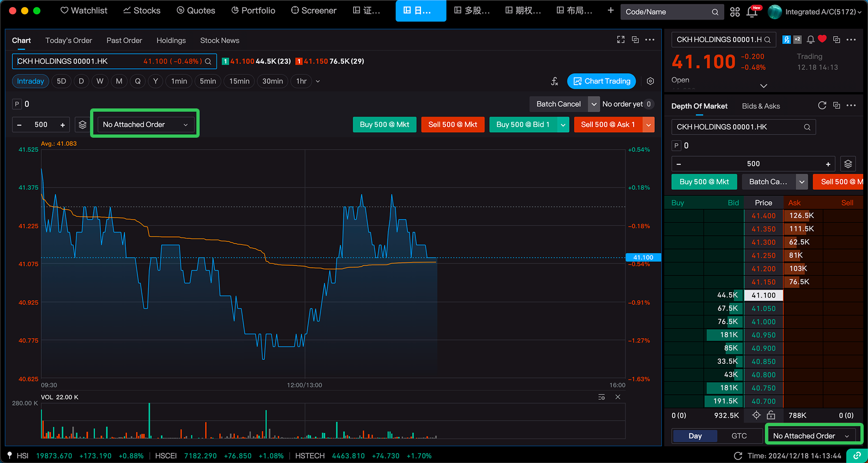Click Buy 500 @ Mkt above chart

click(384, 125)
